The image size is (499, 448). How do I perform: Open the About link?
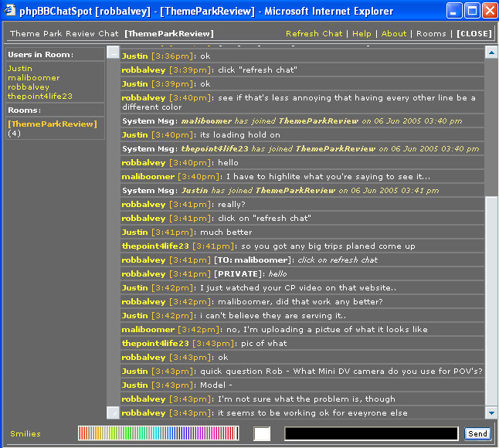(x=394, y=34)
